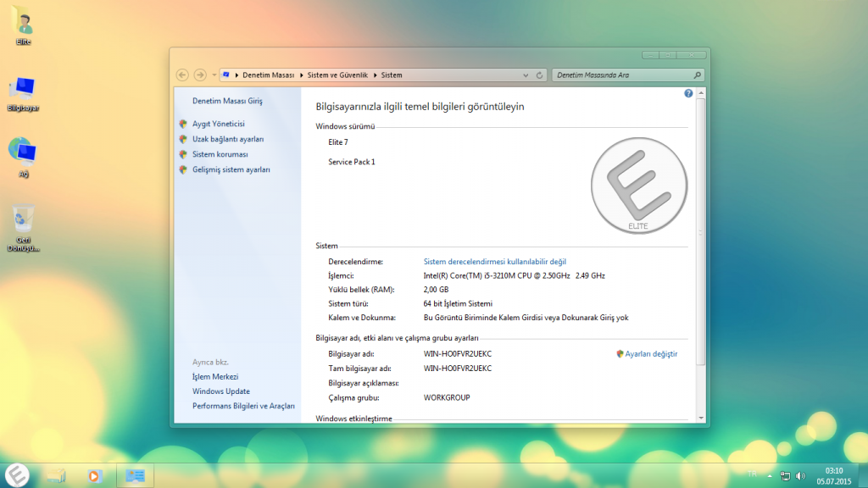Open Gelişmiş sistem ayarları link
The width and height of the screenshot is (868, 488).
(231, 169)
